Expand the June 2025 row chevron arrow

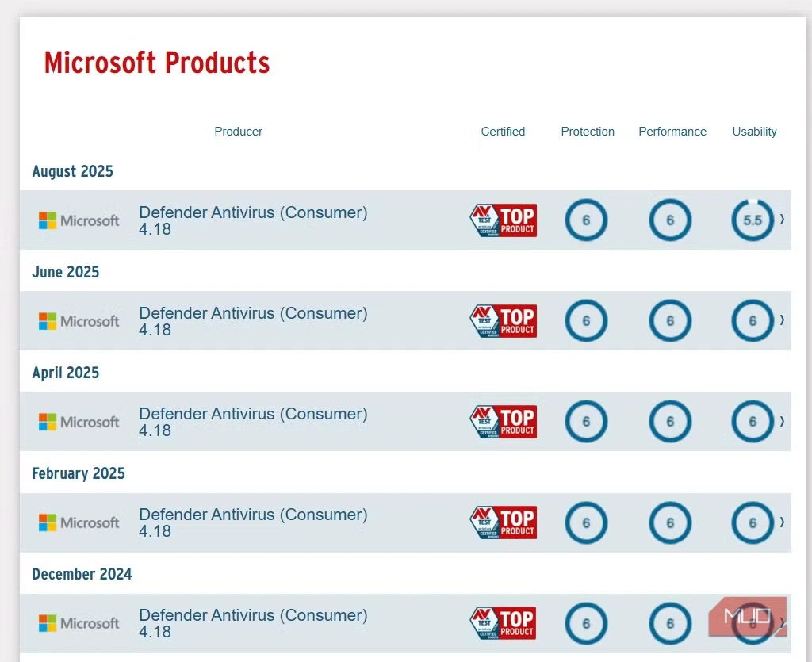pyautogui.click(x=782, y=320)
